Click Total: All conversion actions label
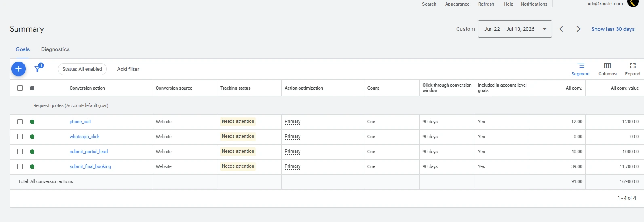Viewport: 644px width, 222px height. pos(46,181)
